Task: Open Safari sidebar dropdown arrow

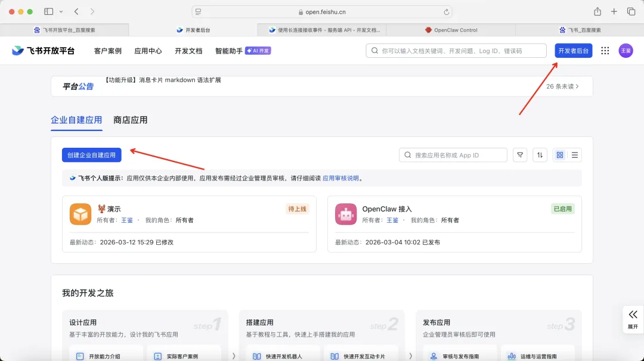Action: click(x=61, y=11)
